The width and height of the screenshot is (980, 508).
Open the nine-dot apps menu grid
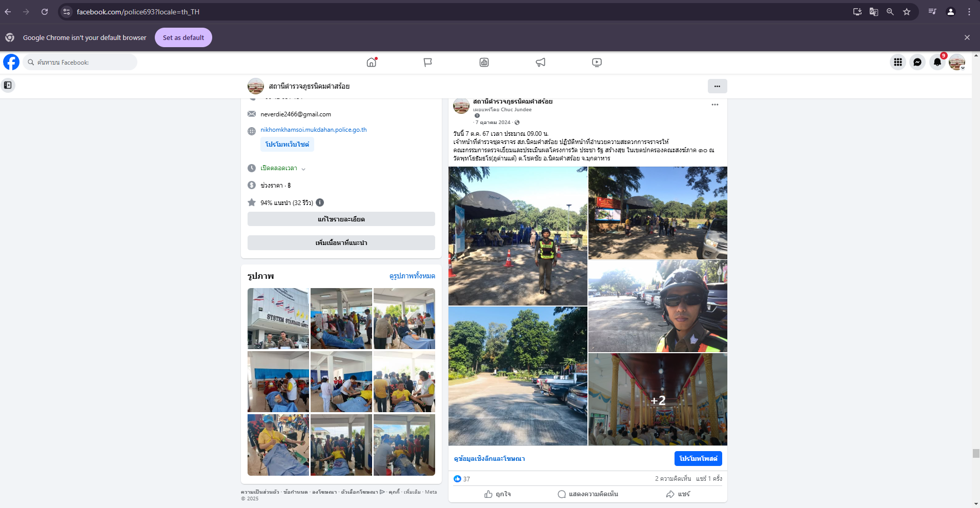click(x=898, y=63)
